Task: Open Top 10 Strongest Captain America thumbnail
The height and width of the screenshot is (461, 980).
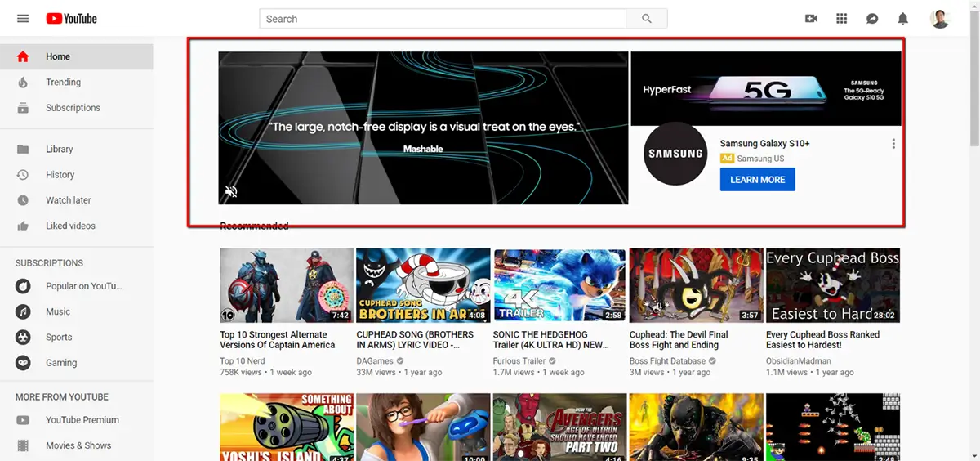Action: (287, 285)
